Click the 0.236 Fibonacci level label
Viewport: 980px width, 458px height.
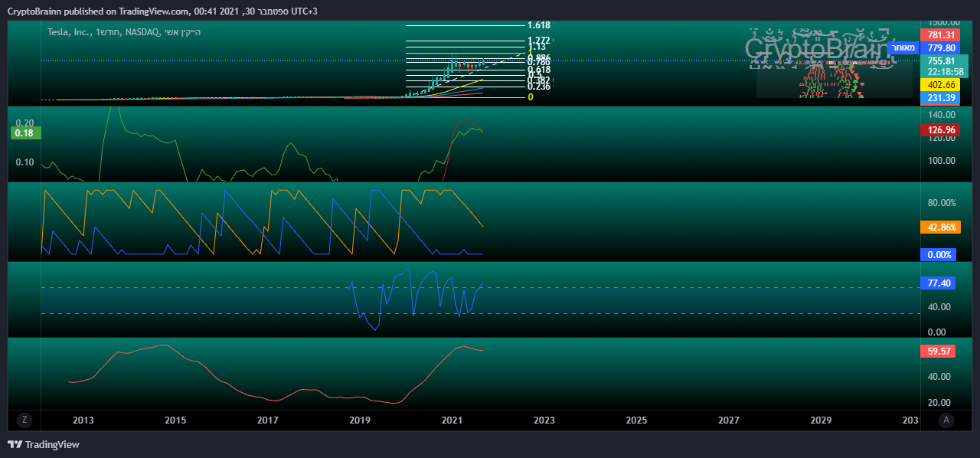539,87
